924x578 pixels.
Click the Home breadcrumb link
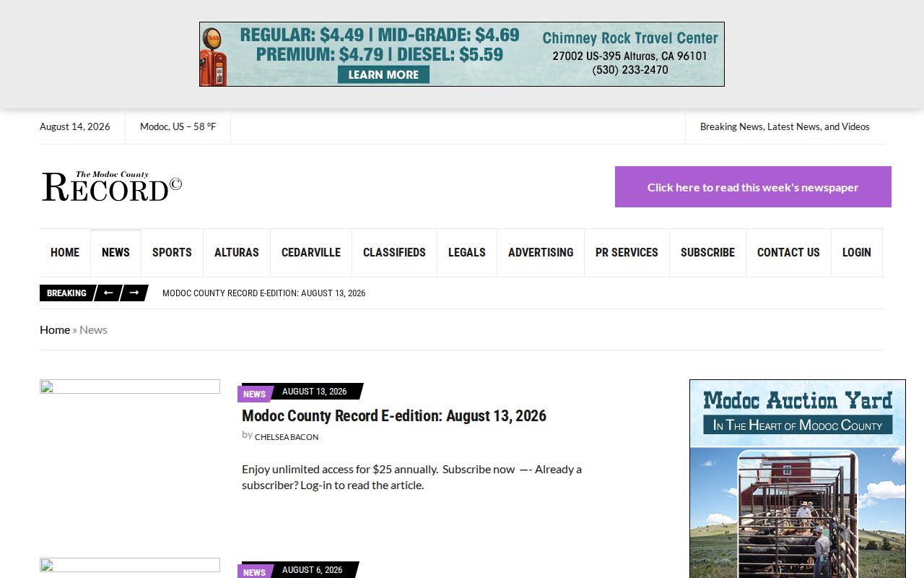click(x=55, y=329)
